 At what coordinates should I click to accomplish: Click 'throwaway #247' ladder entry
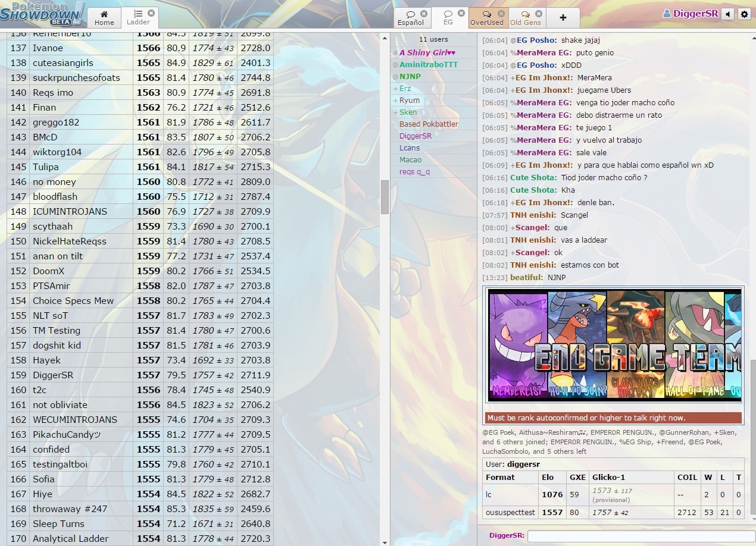140,509
